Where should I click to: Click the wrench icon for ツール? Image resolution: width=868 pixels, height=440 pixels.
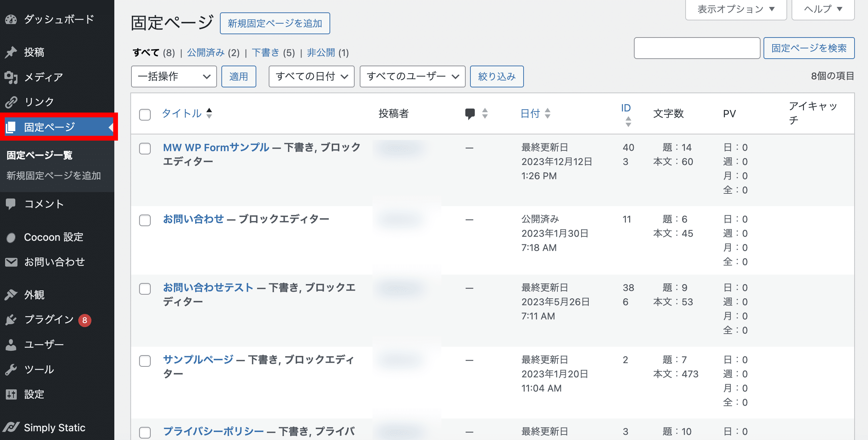pos(11,369)
